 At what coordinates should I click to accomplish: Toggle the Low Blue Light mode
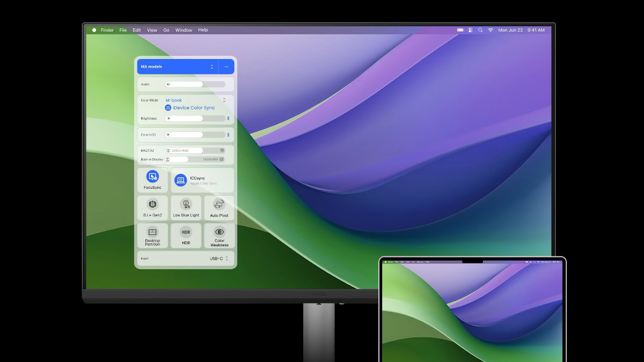186,208
